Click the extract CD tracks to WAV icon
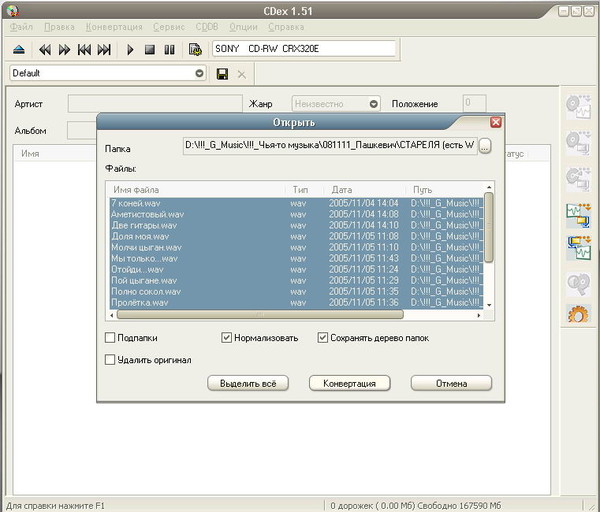 [579, 107]
